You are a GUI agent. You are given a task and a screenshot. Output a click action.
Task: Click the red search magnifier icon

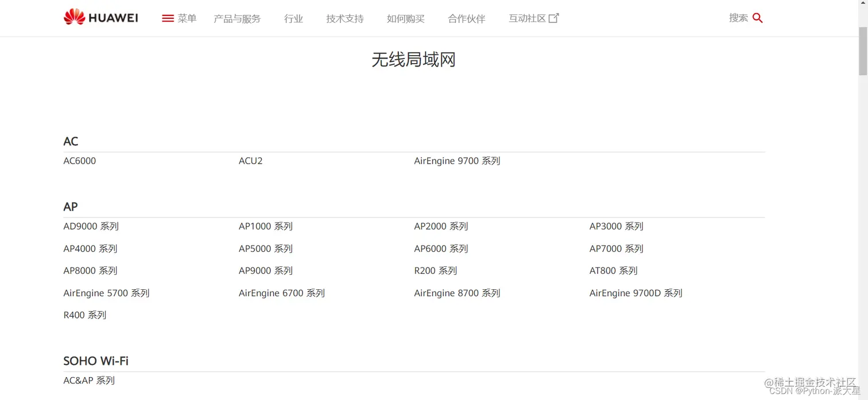757,18
